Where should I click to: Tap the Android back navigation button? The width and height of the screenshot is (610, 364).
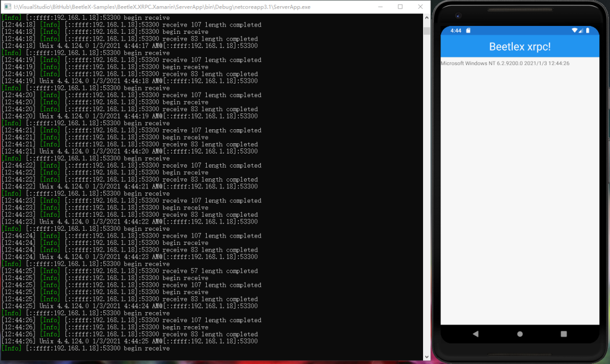pos(476,334)
